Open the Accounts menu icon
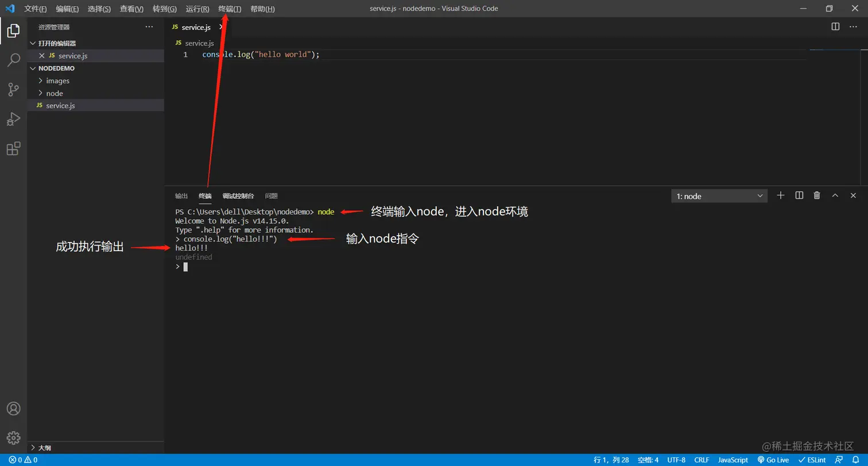 tap(13, 409)
